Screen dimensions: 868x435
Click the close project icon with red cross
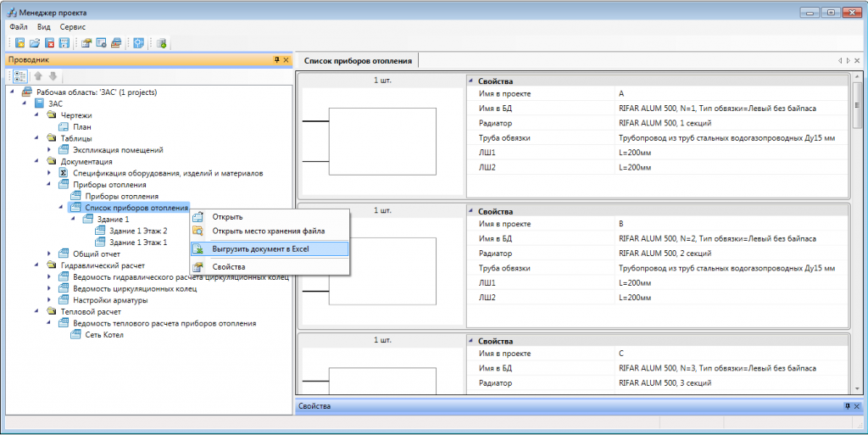click(x=49, y=42)
